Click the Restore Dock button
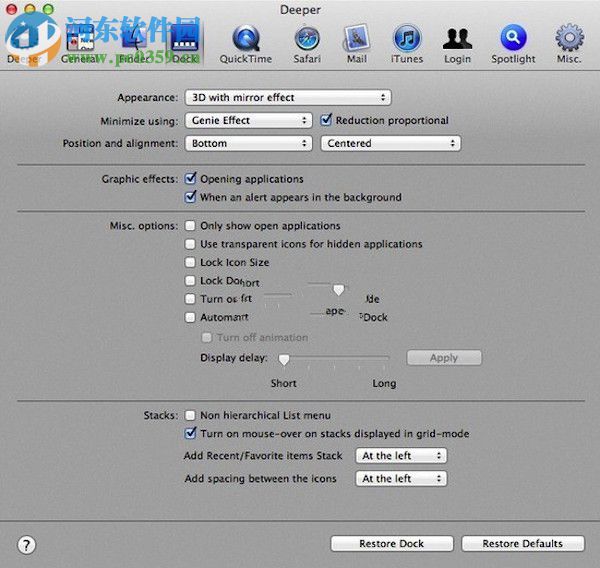 [x=392, y=544]
